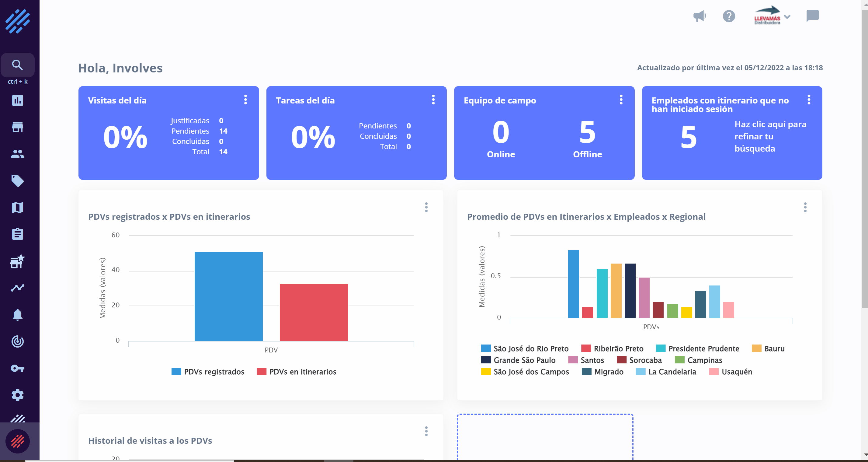Click the price tag sidebar icon
The width and height of the screenshot is (868, 462).
point(18,181)
